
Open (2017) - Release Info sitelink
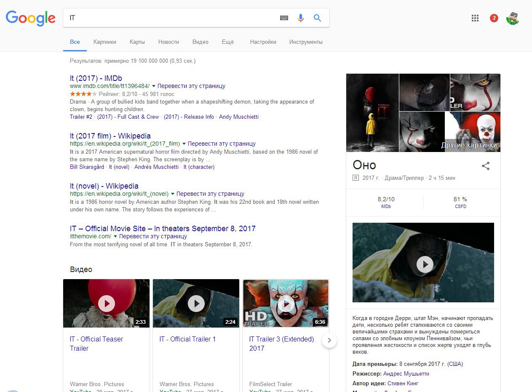(x=189, y=117)
